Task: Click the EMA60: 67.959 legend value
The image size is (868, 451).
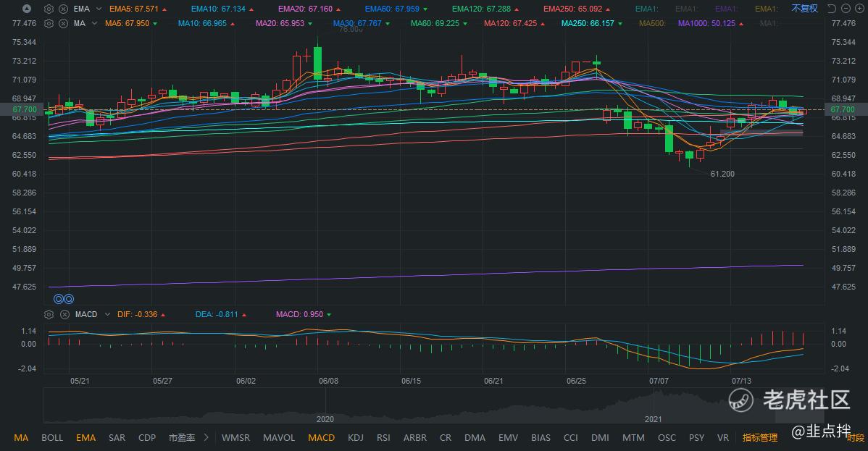Action: (x=393, y=9)
